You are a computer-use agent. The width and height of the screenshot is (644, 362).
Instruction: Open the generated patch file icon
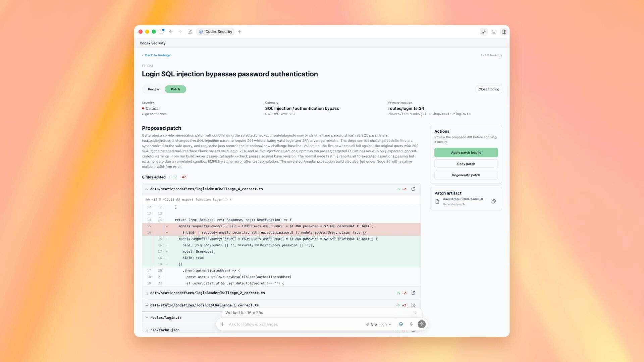pos(437,201)
